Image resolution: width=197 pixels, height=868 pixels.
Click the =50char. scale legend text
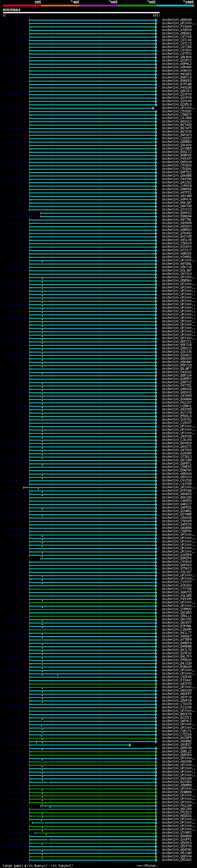151,865
